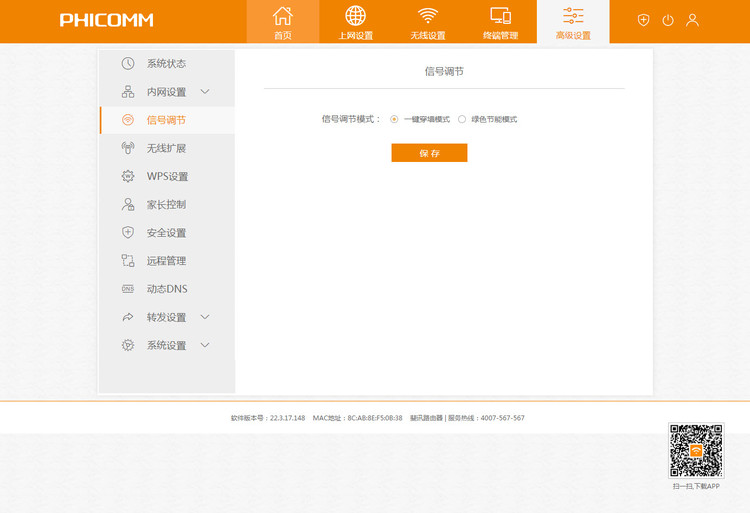This screenshot has width=750, height=513.
Task: Click the wireless Wi-Fi settings icon
Action: click(x=428, y=16)
